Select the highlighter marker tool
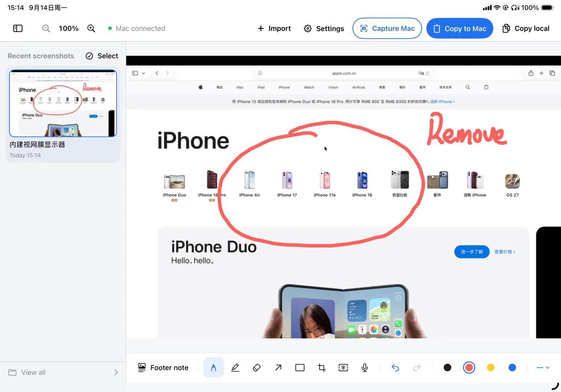 pyautogui.click(x=235, y=368)
